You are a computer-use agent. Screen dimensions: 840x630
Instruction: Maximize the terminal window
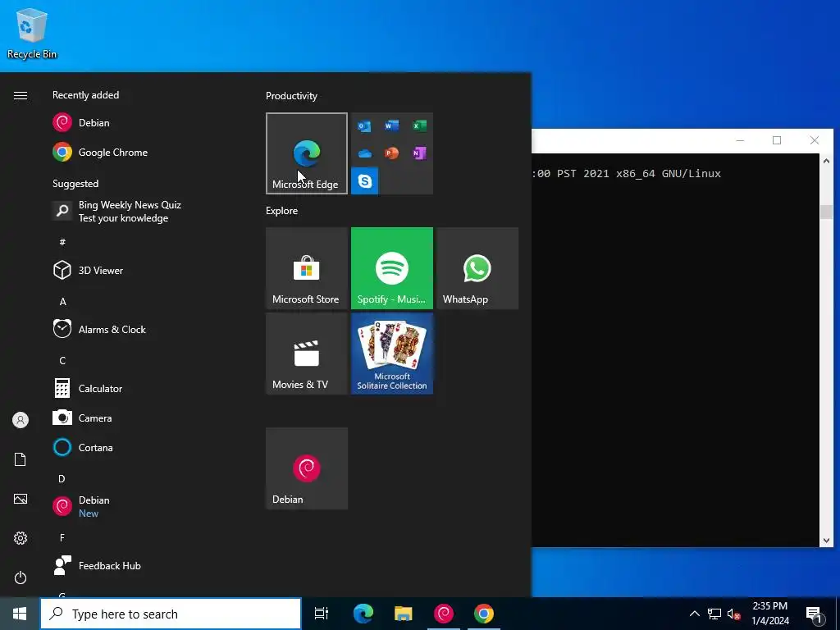click(x=777, y=140)
